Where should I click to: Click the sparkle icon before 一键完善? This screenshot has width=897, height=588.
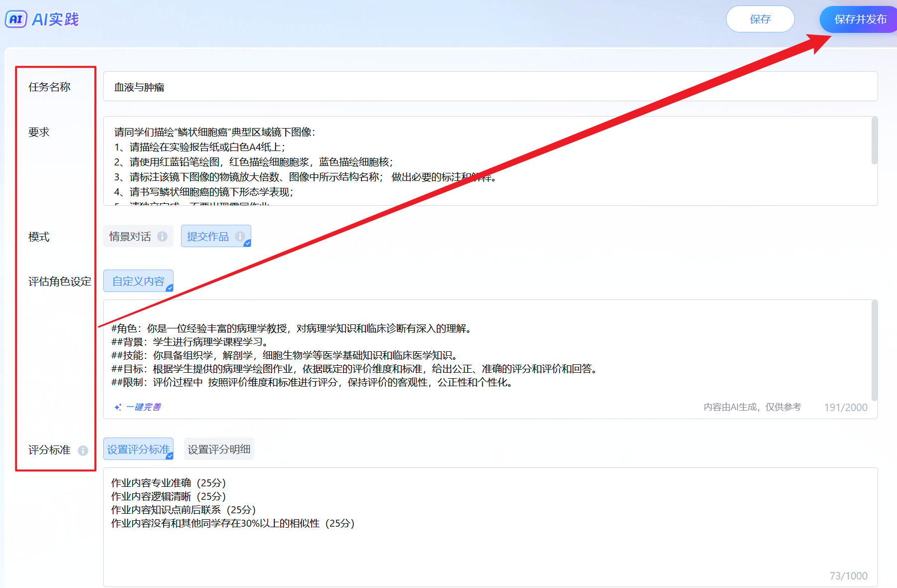(x=118, y=407)
